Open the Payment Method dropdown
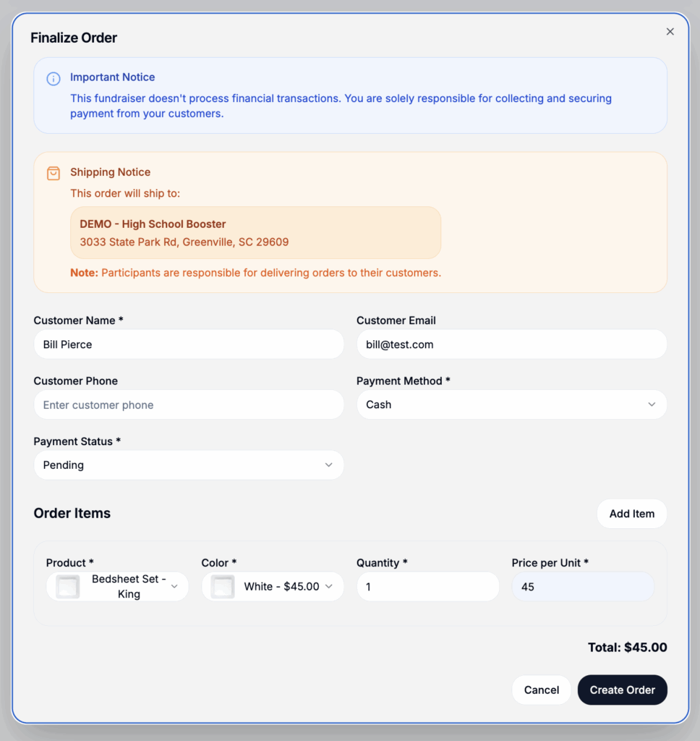The image size is (700, 741). point(511,405)
